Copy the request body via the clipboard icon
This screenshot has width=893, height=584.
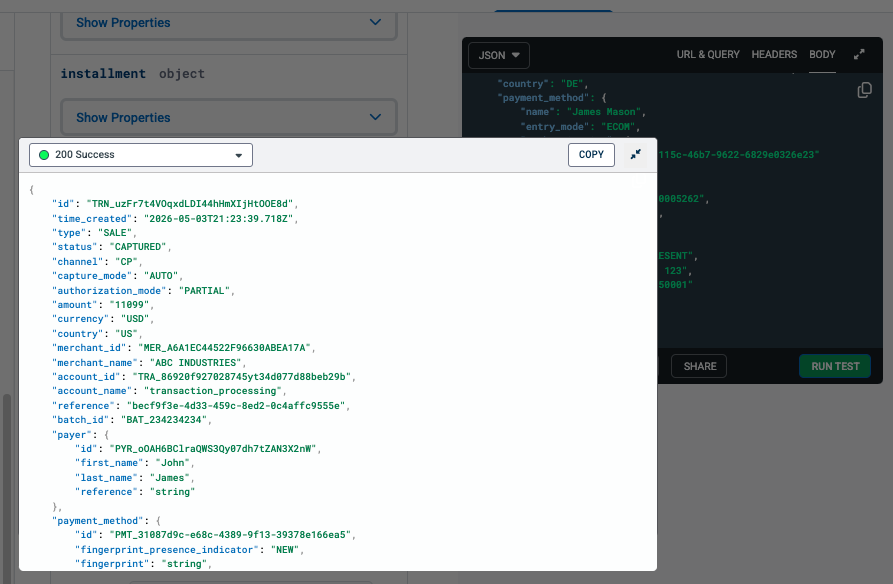tap(865, 90)
